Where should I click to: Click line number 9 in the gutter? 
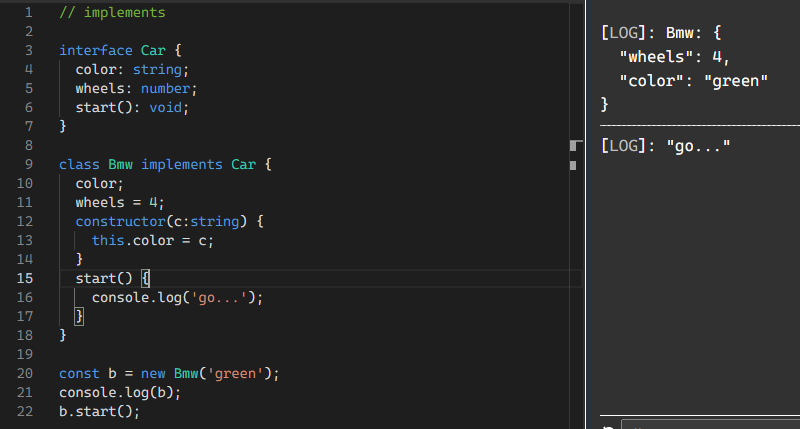click(29, 164)
